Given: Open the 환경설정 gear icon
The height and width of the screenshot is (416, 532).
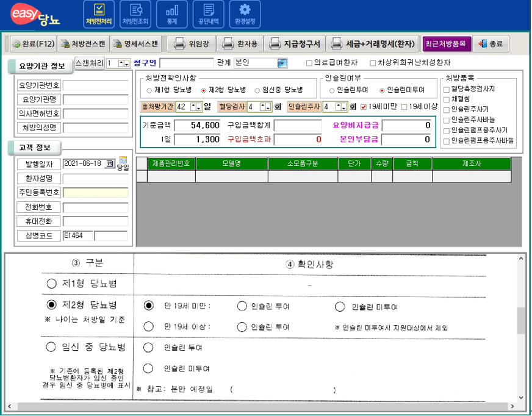Looking at the screenshot, I should pos(245,14).
